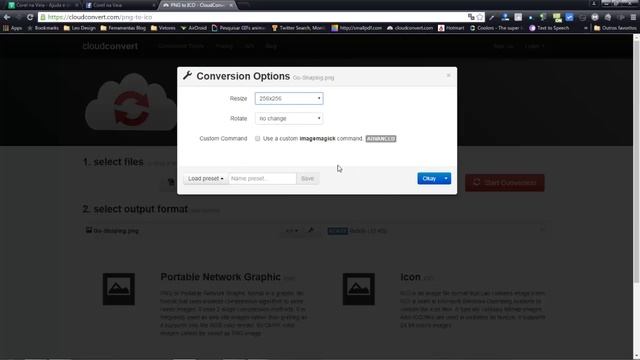640x360 pixels.
Task: Click the Portable Network Graphic image icon
Action: (x=119, y=289)
